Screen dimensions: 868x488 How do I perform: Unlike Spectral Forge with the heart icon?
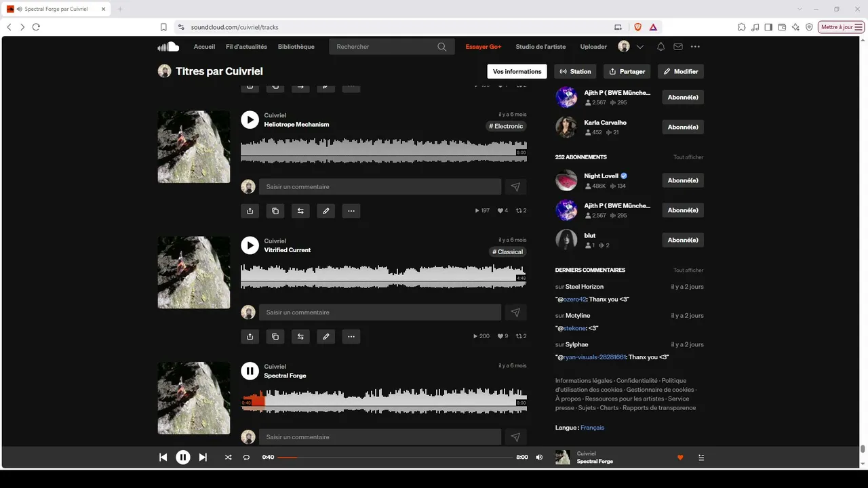click(x=680, y=457)
